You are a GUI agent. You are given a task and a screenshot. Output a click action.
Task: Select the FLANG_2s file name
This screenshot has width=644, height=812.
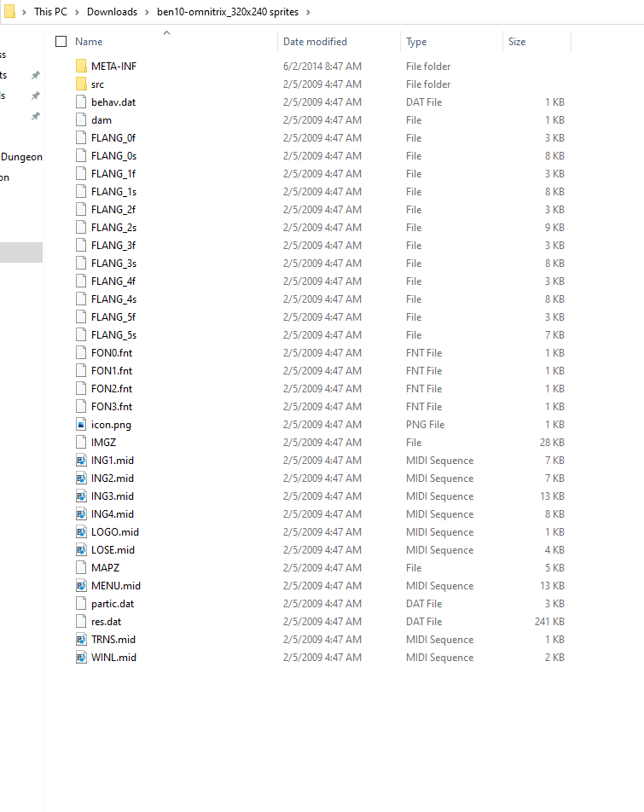[114, 228]
